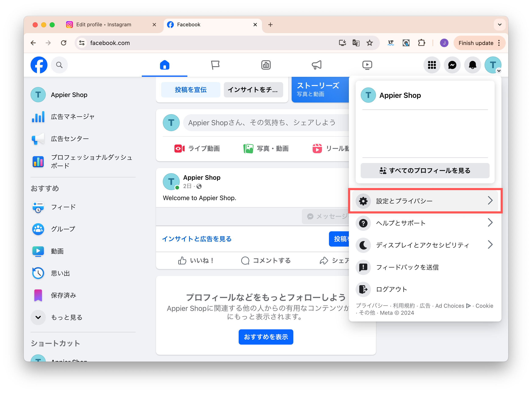Click the post composer input field
The height and width of the screenshot is (393, 532).
tap(266, 122)
